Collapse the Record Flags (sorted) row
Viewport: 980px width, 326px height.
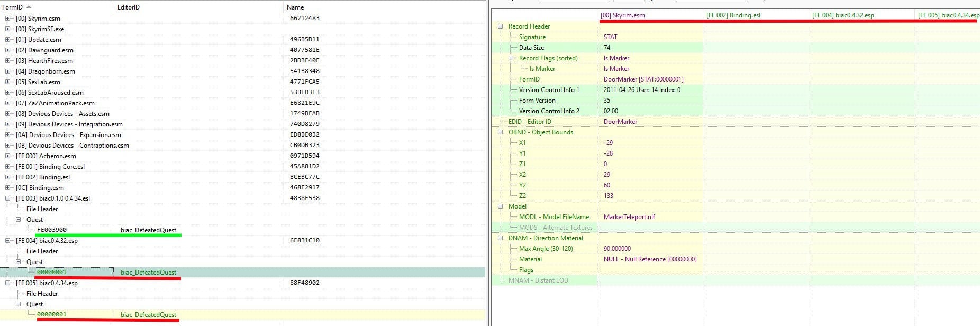(x=511, y=58)
